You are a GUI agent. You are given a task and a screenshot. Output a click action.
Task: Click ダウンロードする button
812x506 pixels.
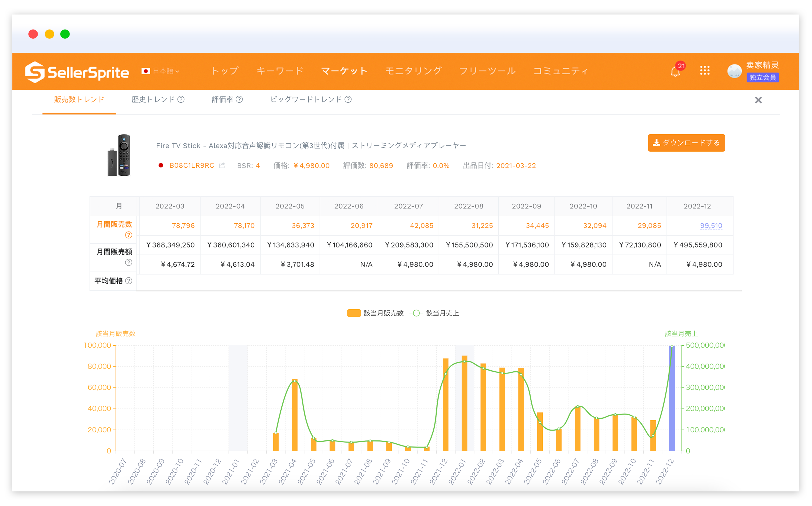(x=686, y=143)
